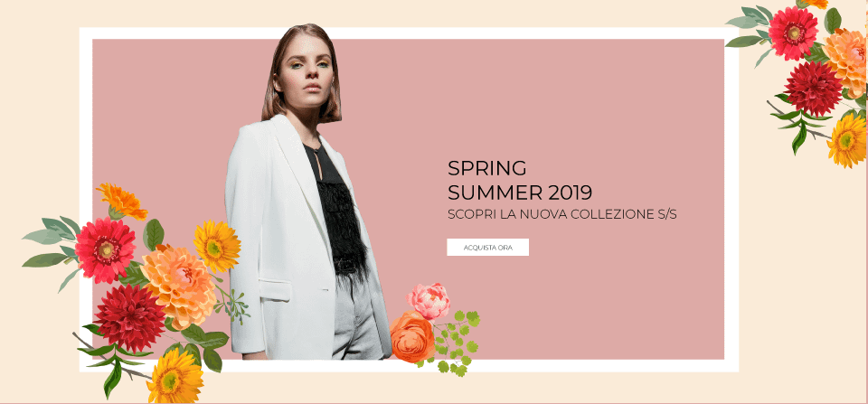This screenshot has height=404, width=868.
Task: Click the red gerbera in the left bouquet
Action: click(x=105, y=250)
